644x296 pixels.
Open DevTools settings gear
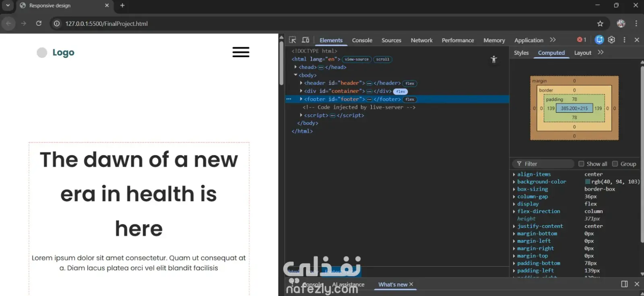click(x=611, y=39)
